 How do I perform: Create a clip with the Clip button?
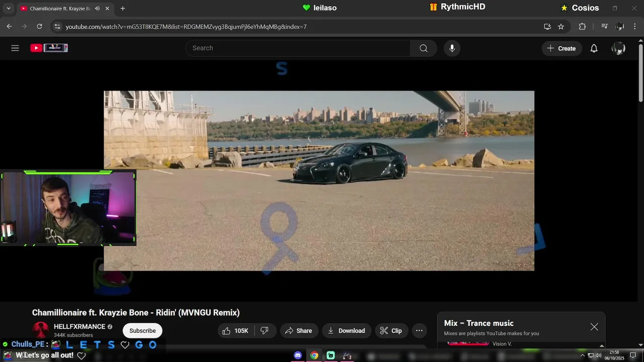click(391, 330)
